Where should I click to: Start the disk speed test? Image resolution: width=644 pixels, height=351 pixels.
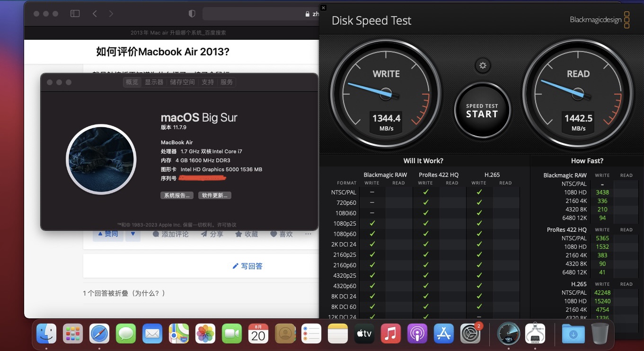pyautogui.click(x=482, y=111)
